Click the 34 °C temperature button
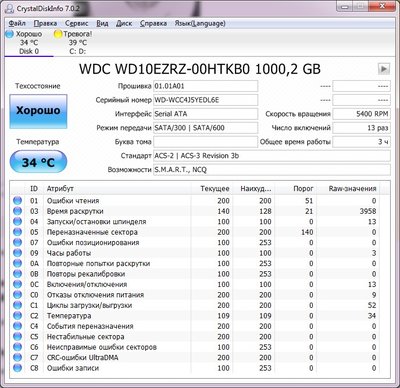The image size is (400, 388). tap(38, 162)
